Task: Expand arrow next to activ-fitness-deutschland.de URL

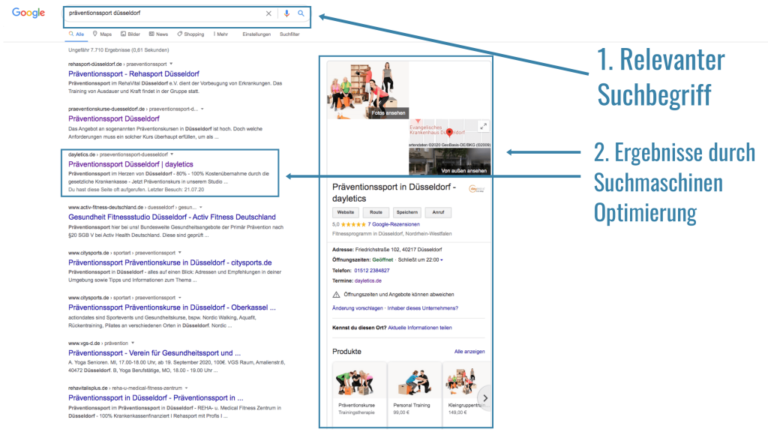Action: pyautogui.click(x=201, y=207)
